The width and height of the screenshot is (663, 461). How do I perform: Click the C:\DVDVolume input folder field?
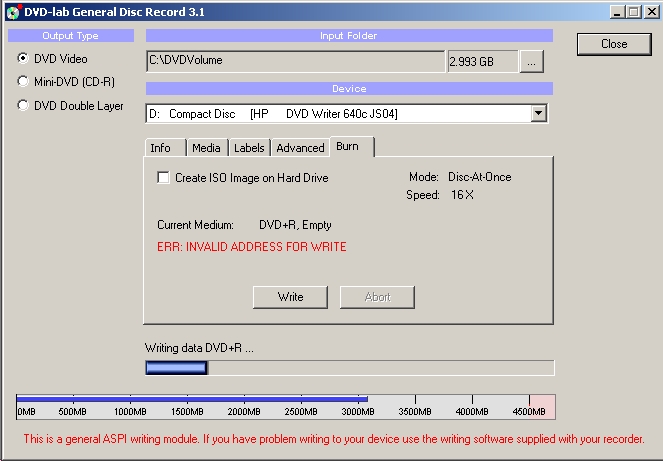[x=296, y=61]
